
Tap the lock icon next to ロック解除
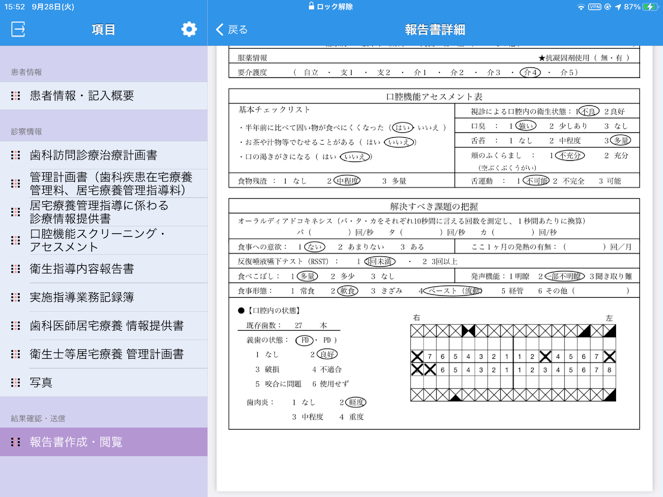(x=312, y=6)
